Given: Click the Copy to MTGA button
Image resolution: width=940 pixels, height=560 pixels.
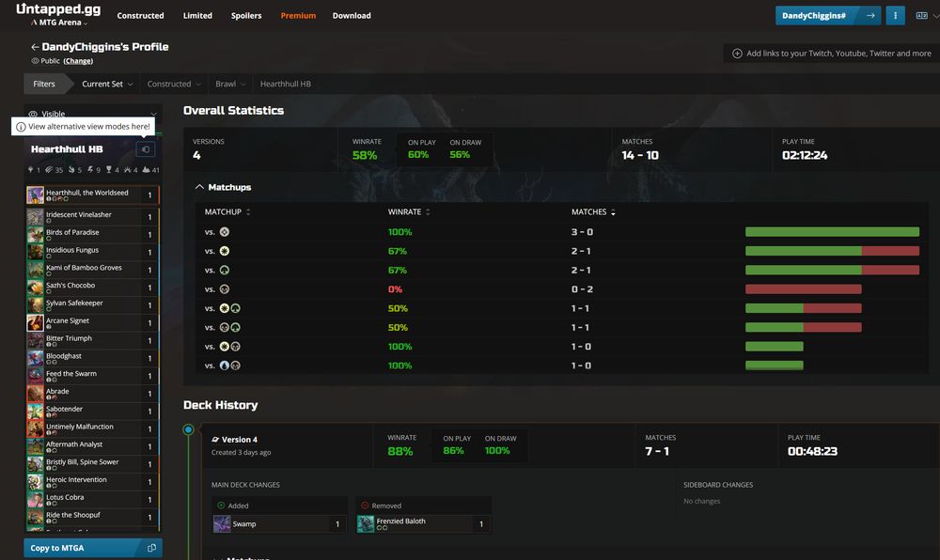Looking at the screenshot, I should tap(93, 548).
